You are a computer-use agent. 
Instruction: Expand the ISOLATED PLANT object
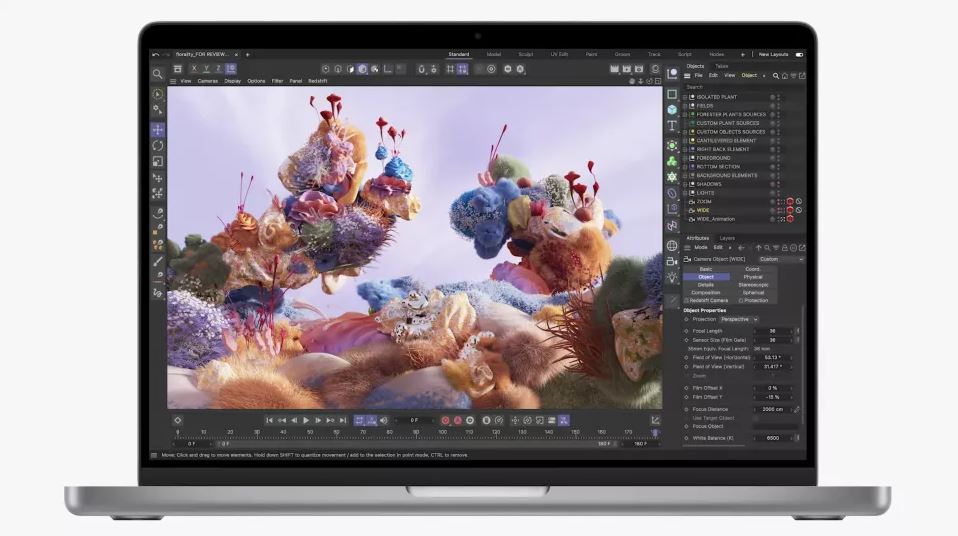click(x=685, y=97)
